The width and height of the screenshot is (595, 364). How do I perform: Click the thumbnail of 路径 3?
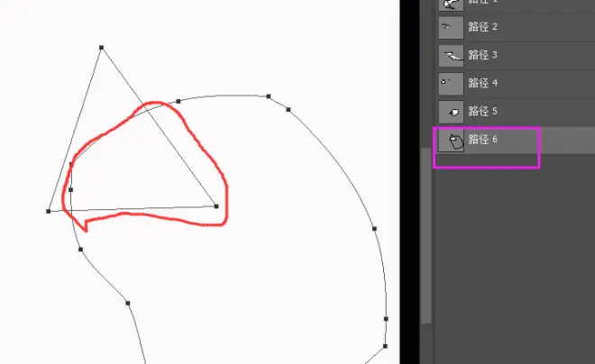(451, 55)
